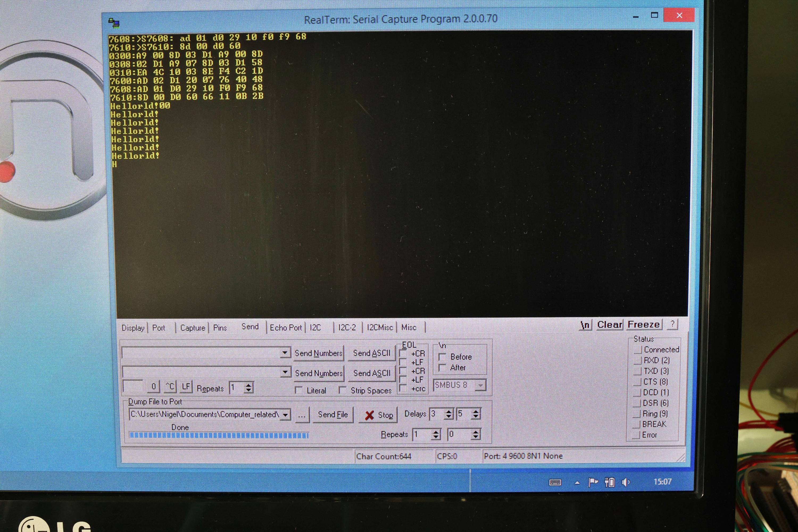
Task: Check the Before newline option
Action: tap(442, 357)
